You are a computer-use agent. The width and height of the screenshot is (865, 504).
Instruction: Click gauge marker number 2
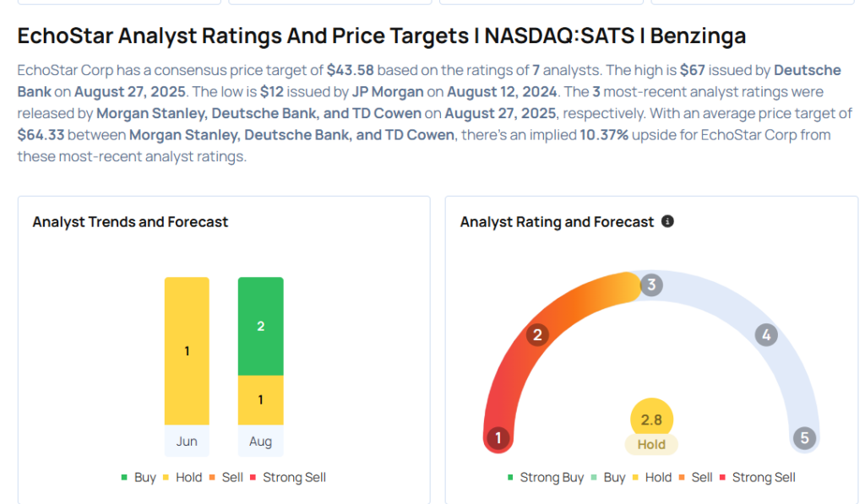click(536, 335)
